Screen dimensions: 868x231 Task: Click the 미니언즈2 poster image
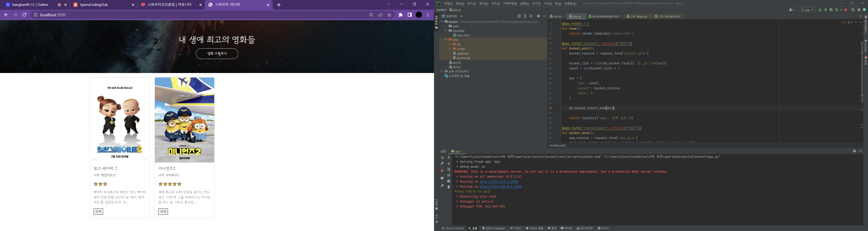(185, 120)
